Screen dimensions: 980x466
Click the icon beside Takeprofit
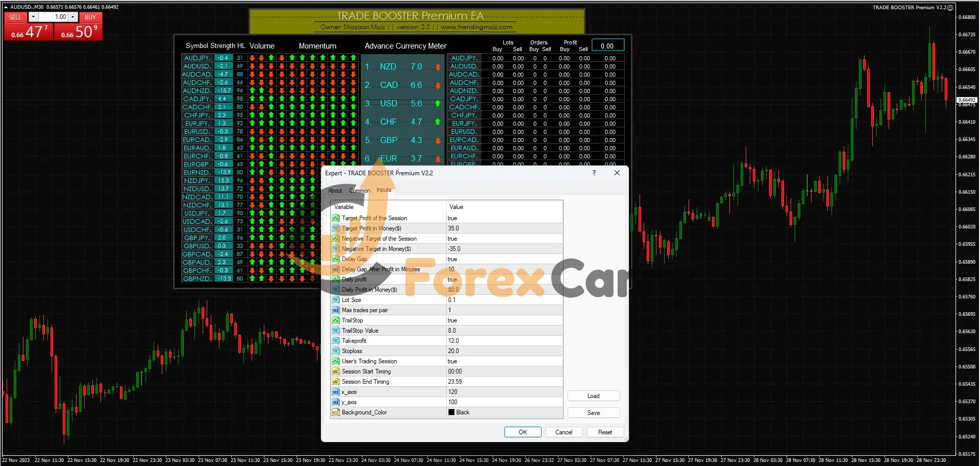click(335, 341)
